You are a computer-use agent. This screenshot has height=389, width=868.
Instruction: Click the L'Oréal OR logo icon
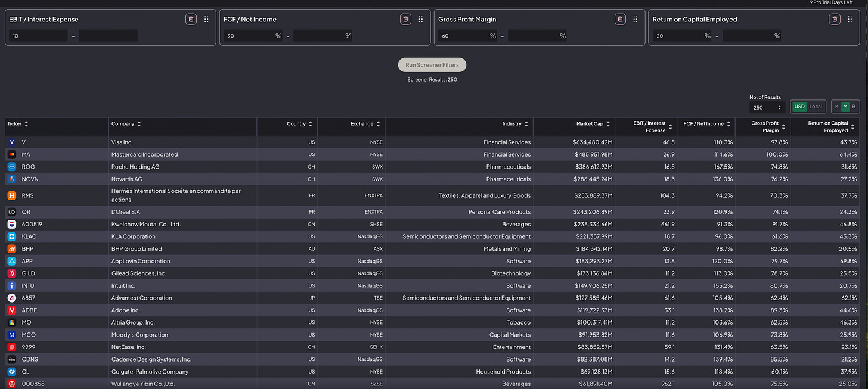12,212
